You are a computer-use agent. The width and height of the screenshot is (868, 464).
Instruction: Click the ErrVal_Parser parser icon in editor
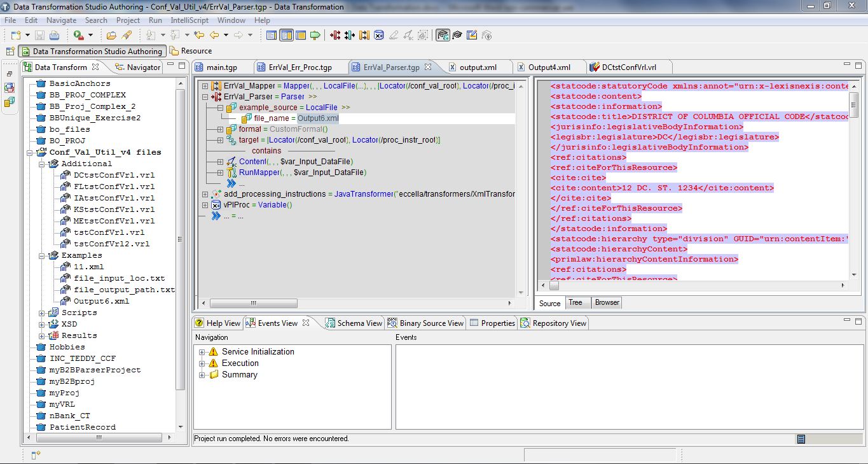pos(216,97)
